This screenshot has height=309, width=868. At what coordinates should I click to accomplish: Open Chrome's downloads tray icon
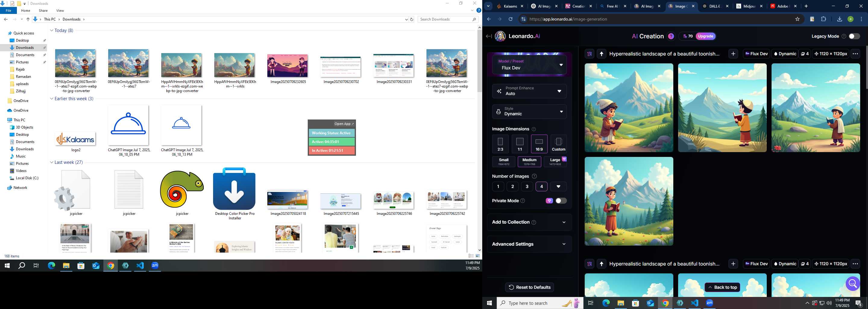pyautogui.click(x=840, y=19)
